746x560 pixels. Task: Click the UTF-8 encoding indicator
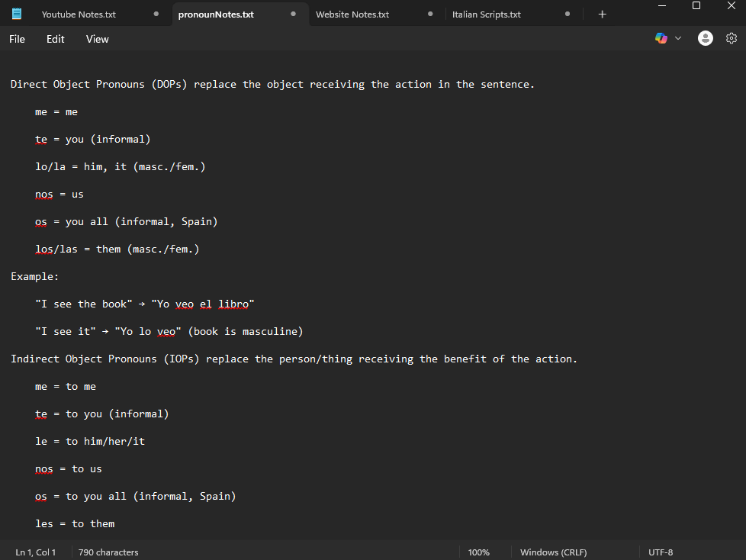661,552
